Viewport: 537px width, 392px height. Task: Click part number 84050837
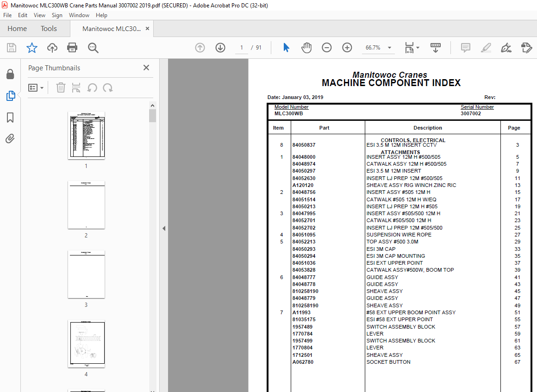(x=304, y=145)
